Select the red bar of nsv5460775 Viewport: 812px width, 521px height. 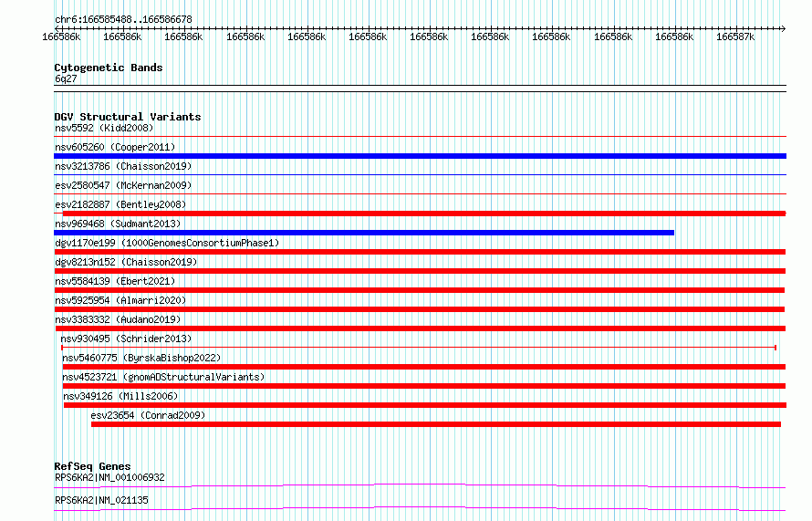(424, 367)
